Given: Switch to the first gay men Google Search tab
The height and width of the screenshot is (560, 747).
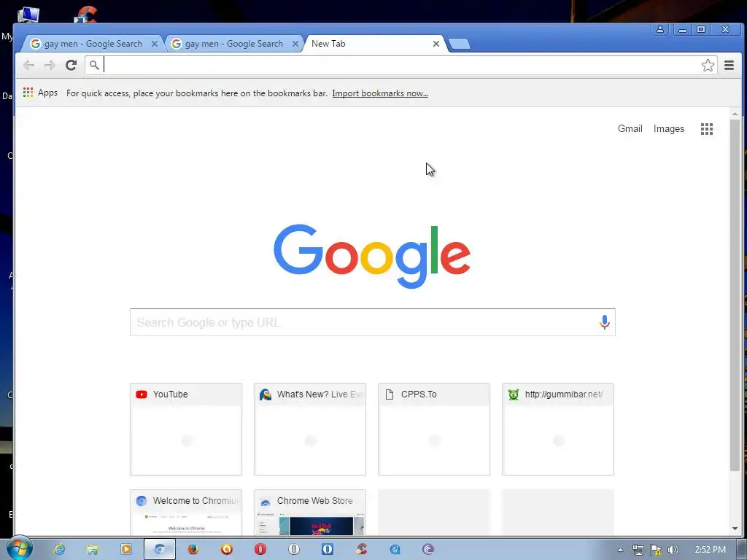Looking at the screenshot, I should click(x=93, y=44).
